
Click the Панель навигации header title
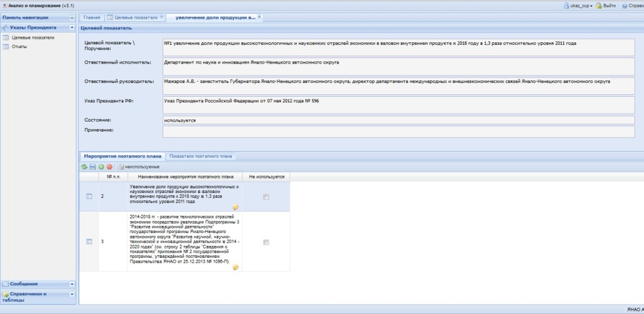coord(26,17)
